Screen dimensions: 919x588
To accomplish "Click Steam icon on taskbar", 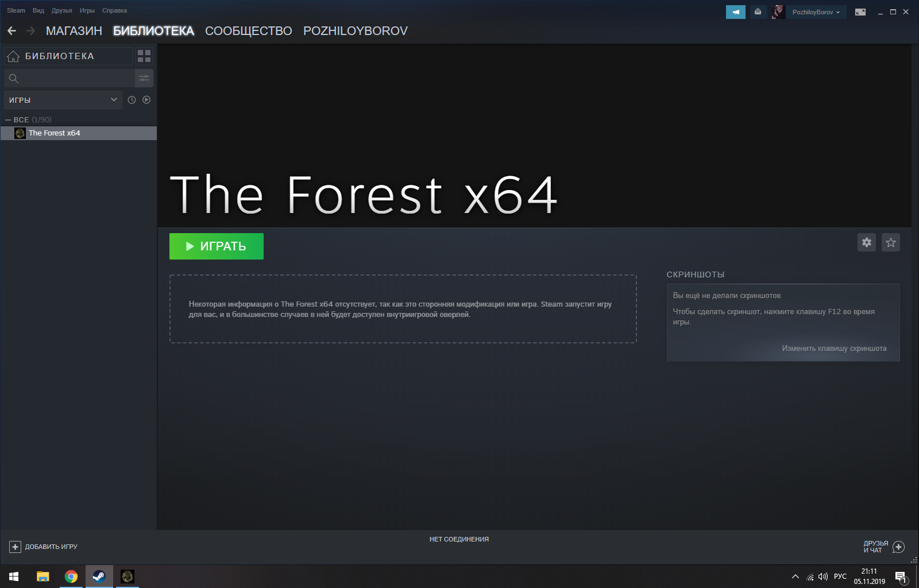I will [99, 577].
